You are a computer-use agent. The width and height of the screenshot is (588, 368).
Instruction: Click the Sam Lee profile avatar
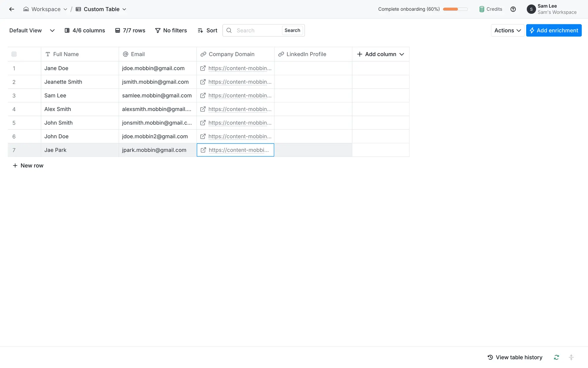pyautogui.click(x=531, y=9)
